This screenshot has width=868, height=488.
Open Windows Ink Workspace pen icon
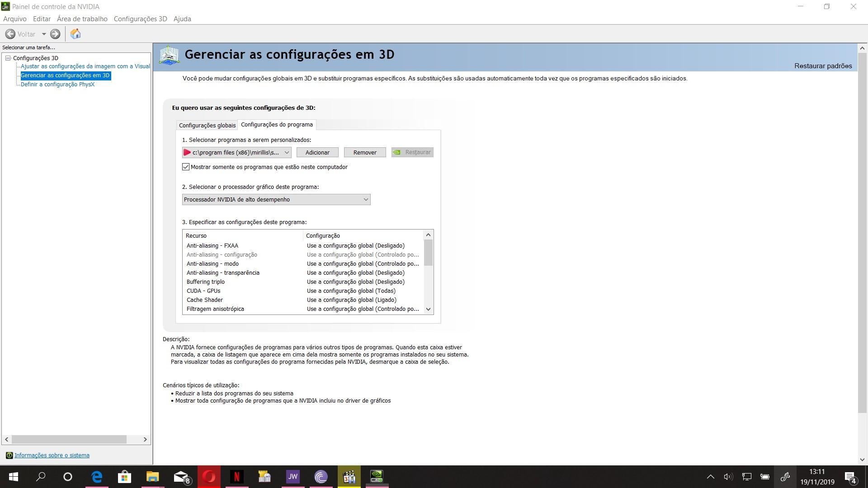785,477
